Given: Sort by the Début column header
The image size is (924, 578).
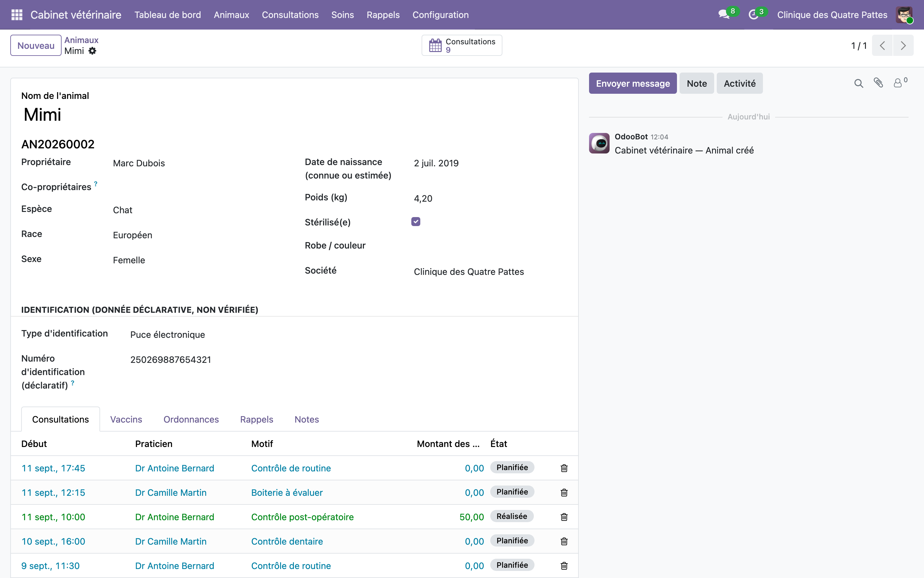Looking at the screenshot, I should (x=34, y=444).
